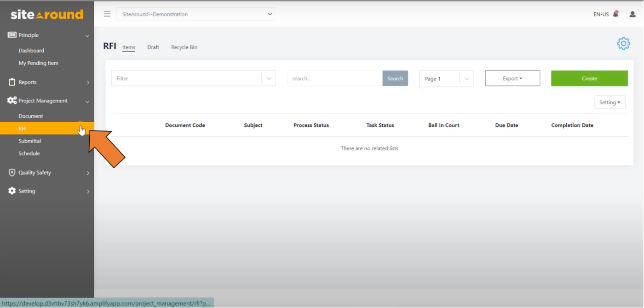Click the search input field

334,78
